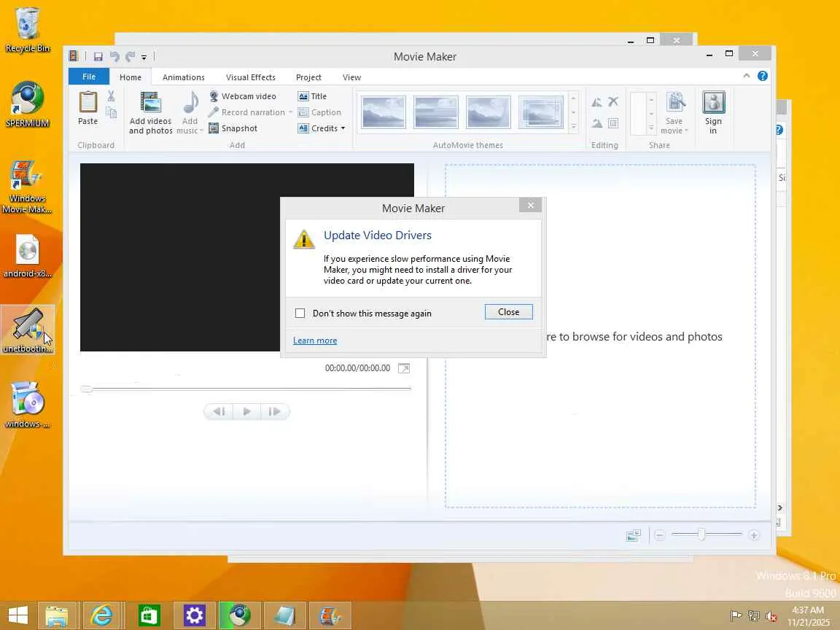Image resolution: width=840 pixels, height=630 pixels.
Task: Click the unetbootin desktop icon
Action: (x=28, y=330)
